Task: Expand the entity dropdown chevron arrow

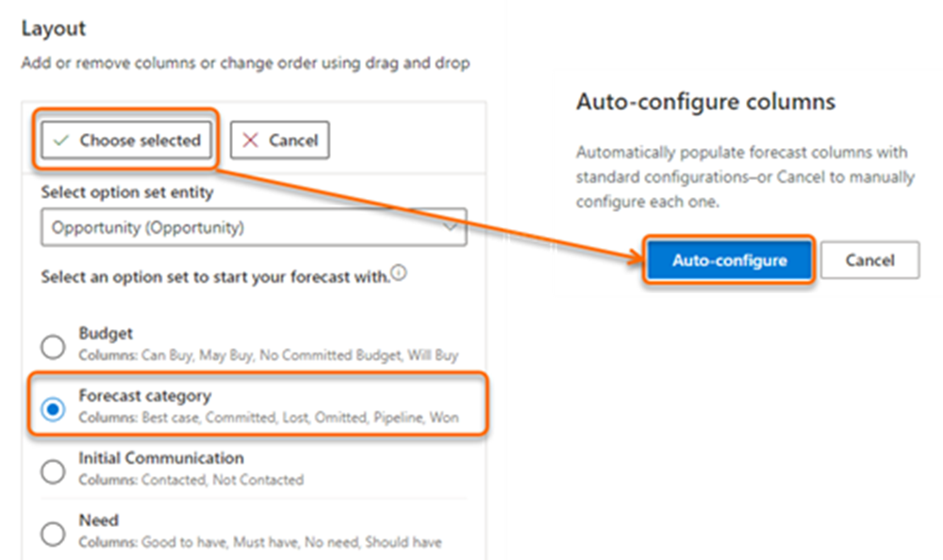Action: click(451, 227)
